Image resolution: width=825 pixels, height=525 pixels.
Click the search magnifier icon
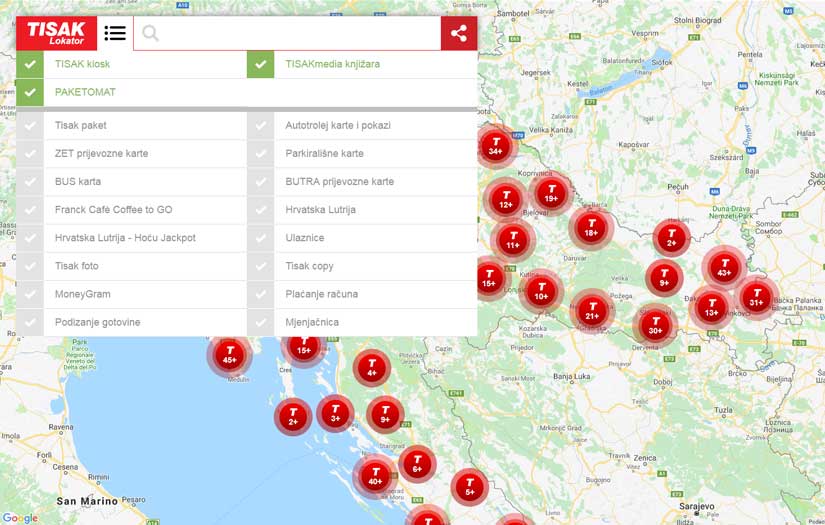tap(150, 33)
